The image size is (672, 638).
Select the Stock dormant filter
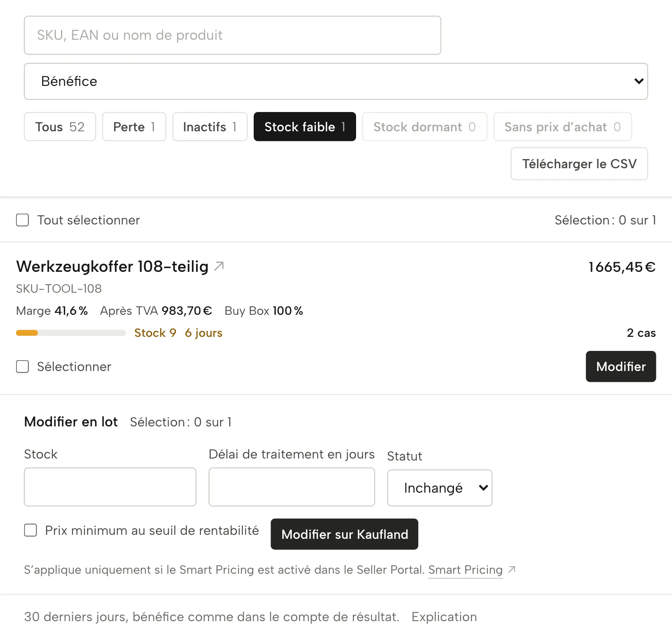coord(425,127)
